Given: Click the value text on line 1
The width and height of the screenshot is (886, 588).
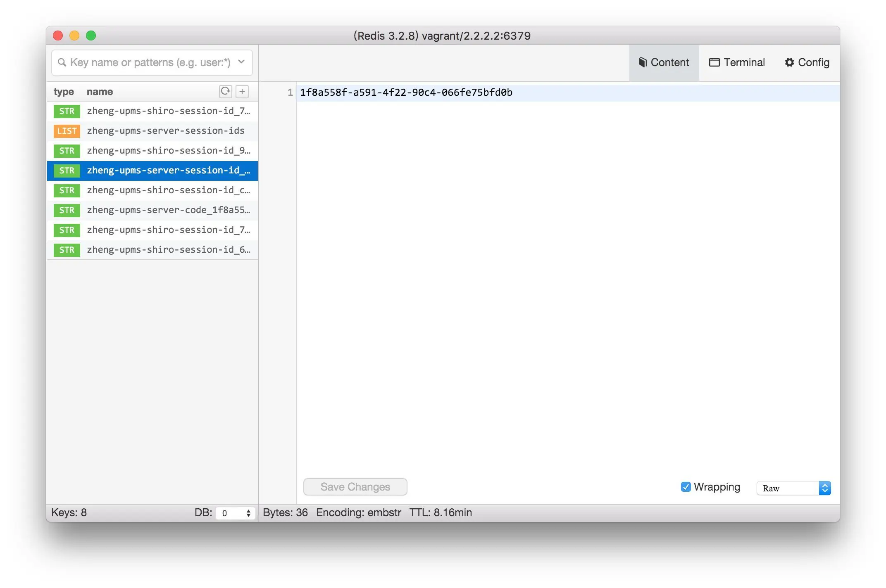Looking at the screenshot, I should click(406, 92).
